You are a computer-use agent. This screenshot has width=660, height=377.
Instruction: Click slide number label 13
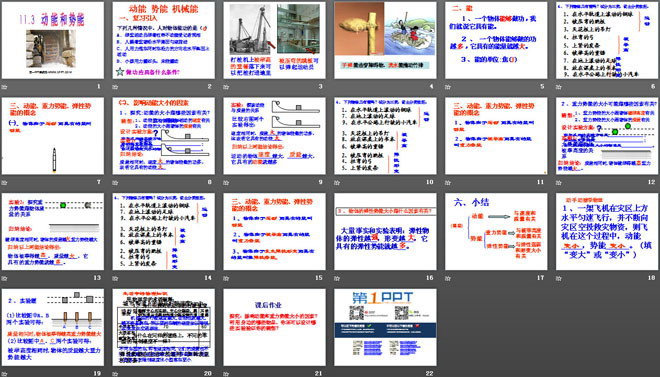(97, 278)
